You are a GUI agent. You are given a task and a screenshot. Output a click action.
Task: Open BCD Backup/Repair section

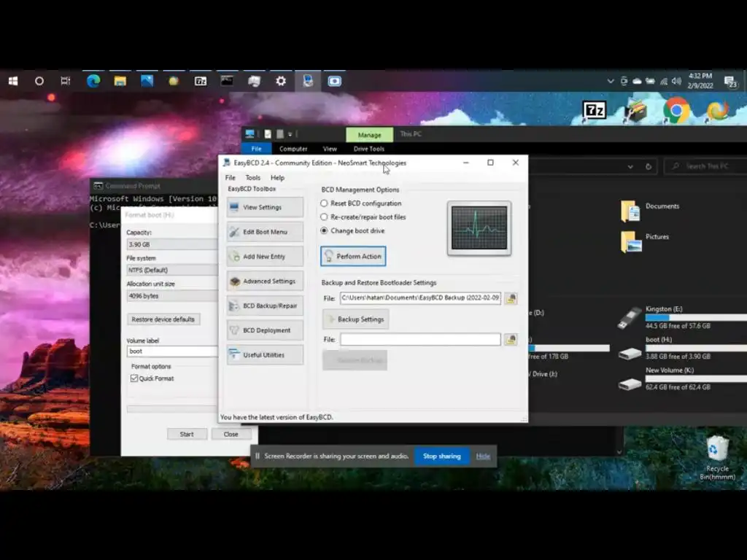pos(265,306)
